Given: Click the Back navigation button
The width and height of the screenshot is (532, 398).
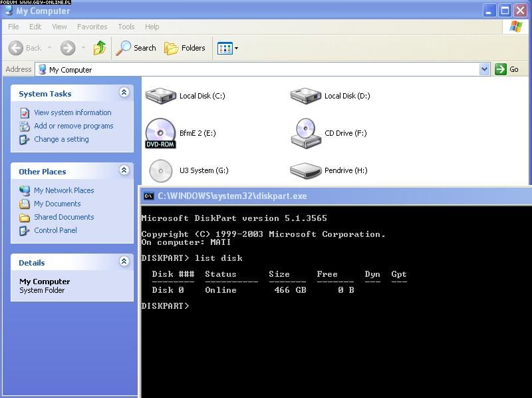Looking at the screenshot, I should 25,48.
